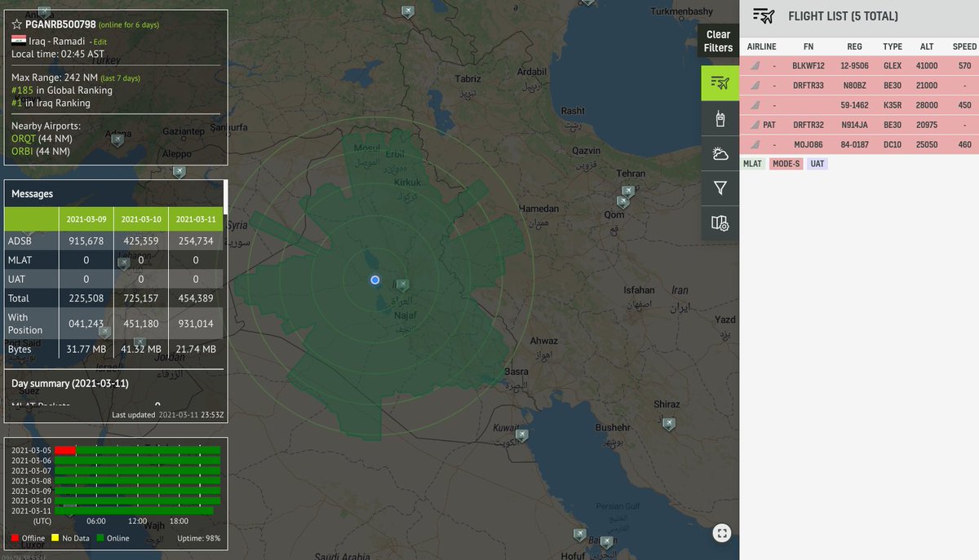This screenshot has height=560, width=979.
Task: Click the 2021-03-10 messages column header
Action: point(141,219)
